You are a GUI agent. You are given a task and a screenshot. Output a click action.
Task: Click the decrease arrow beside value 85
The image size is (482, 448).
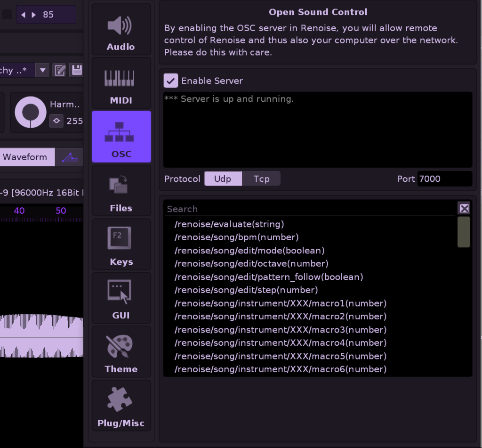tap(23, 15)
